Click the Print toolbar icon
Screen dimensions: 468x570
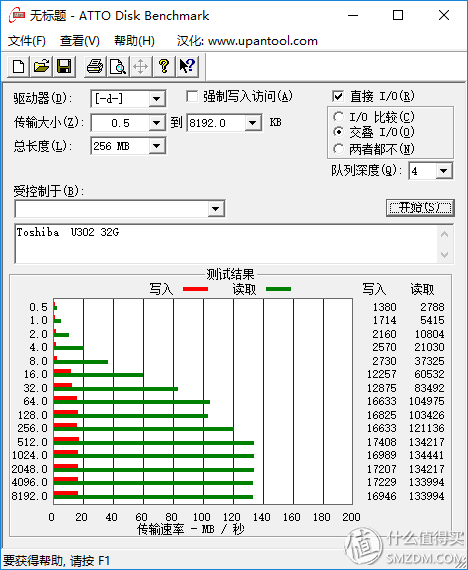(95, 67)
